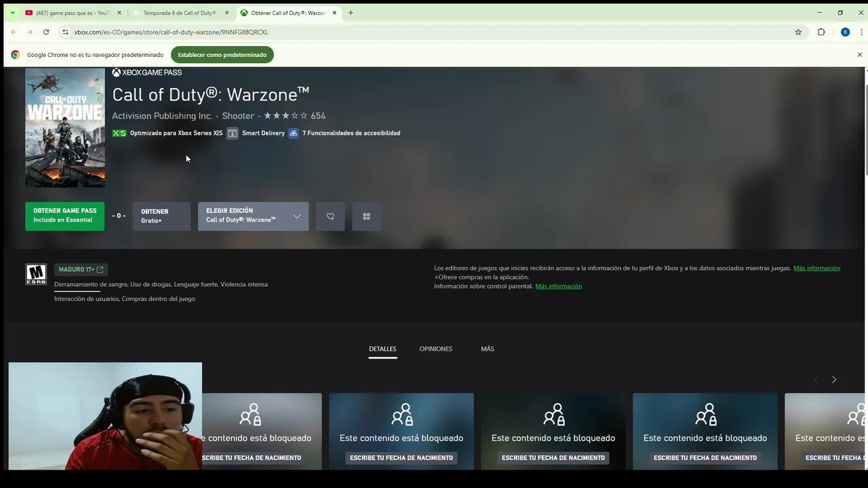Click Escribe tu fecha de nacimiento under third card
The width and height of the screenshot is (868, 488).
pyautogui.click(x=553, y=457)
